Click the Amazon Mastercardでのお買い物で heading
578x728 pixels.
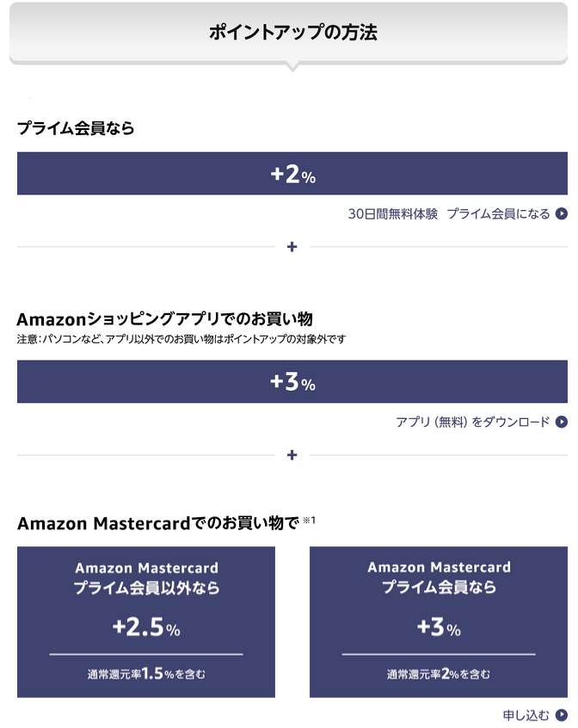click(158, 523)
